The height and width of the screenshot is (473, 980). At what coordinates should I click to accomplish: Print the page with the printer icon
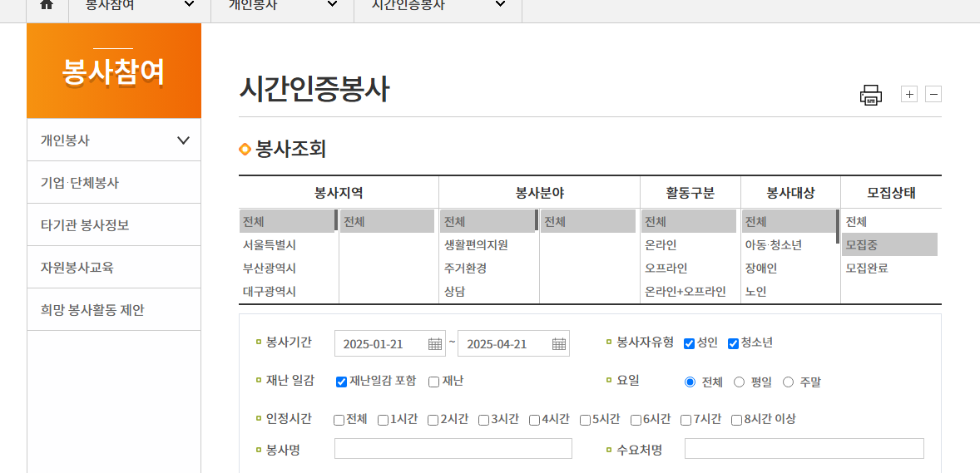tap(871, 95)
